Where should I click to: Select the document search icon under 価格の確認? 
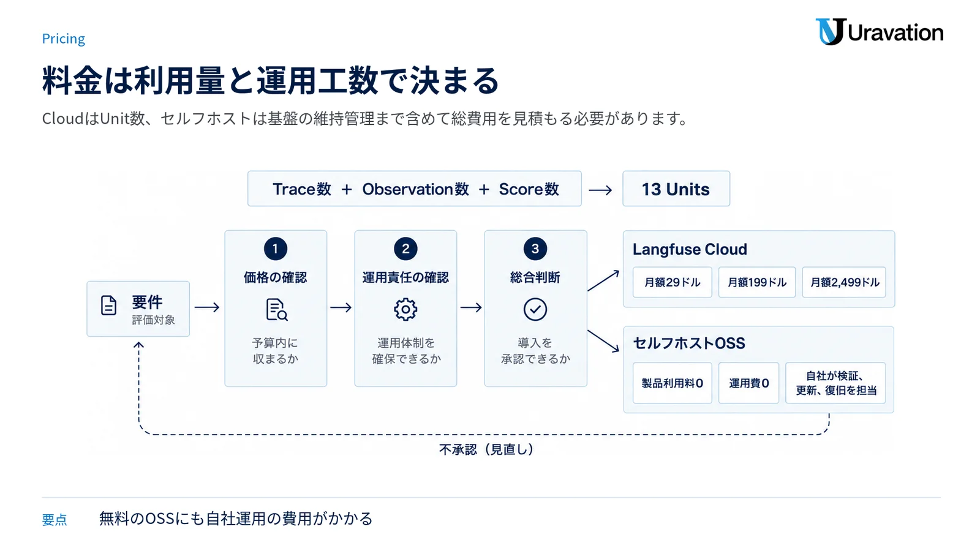[276, 310]
